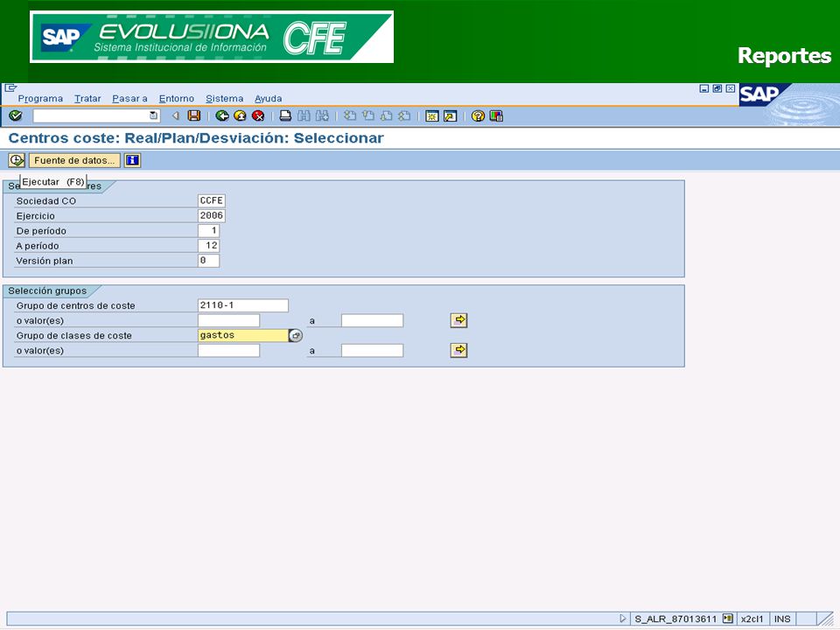Image resolution: width=840 pixels, height=630 pixels.
Task: Click the Ejercicio field showing 2006
Action: coord(211,215)
